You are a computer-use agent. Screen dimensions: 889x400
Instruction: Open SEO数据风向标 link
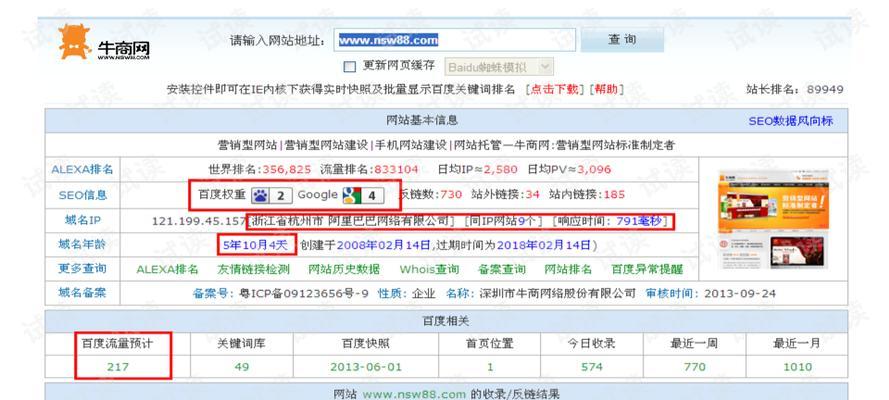(x=790, y=121)
